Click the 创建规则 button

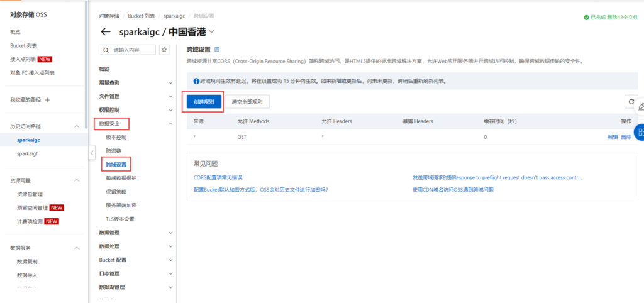(x=204, y=101)
